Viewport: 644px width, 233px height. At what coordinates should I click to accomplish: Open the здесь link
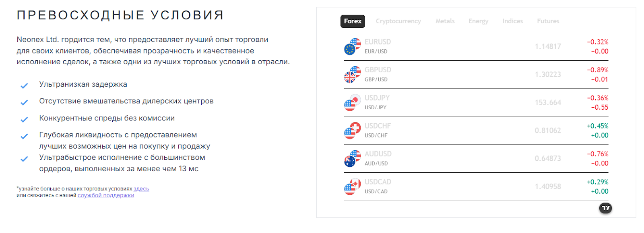140,188
